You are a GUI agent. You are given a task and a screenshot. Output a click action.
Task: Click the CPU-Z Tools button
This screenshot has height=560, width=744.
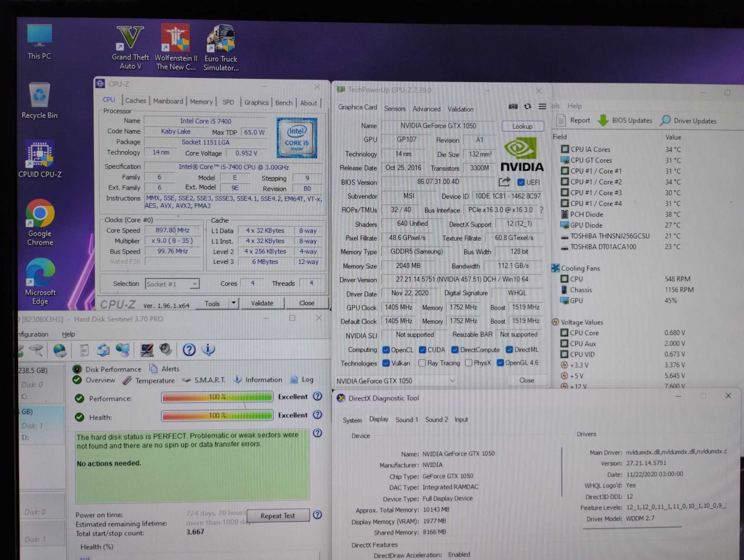coord(212,303)
